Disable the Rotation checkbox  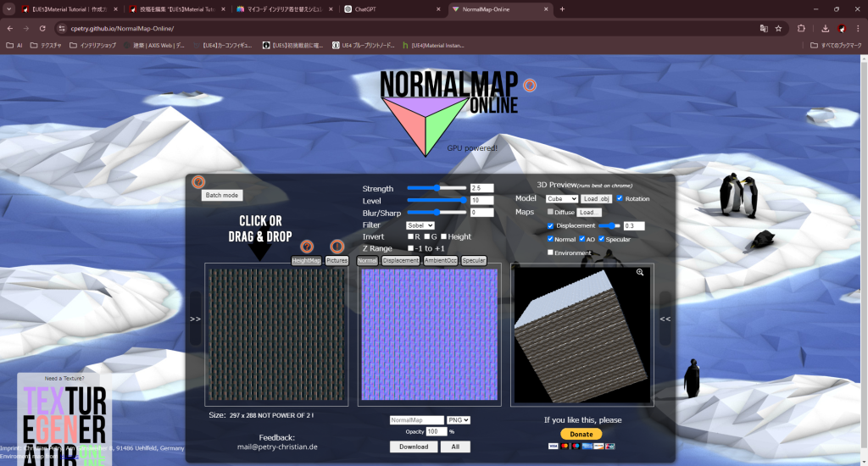click(620, 198)
